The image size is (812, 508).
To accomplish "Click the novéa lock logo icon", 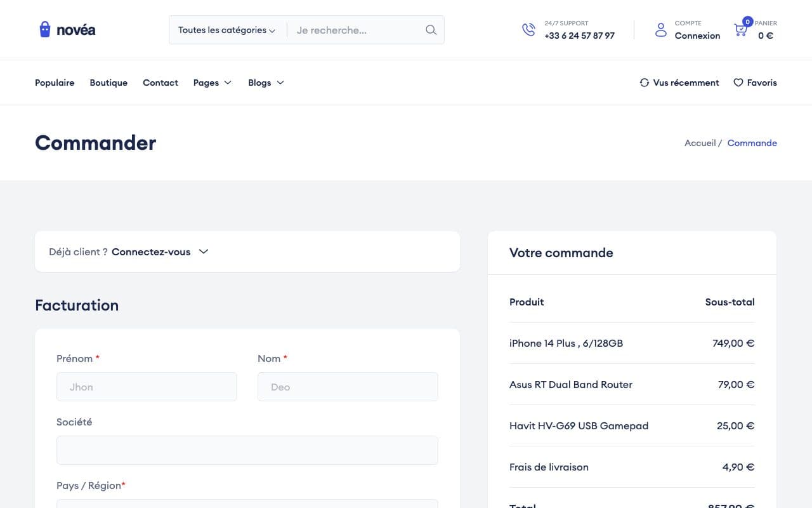I will (44, 29).
